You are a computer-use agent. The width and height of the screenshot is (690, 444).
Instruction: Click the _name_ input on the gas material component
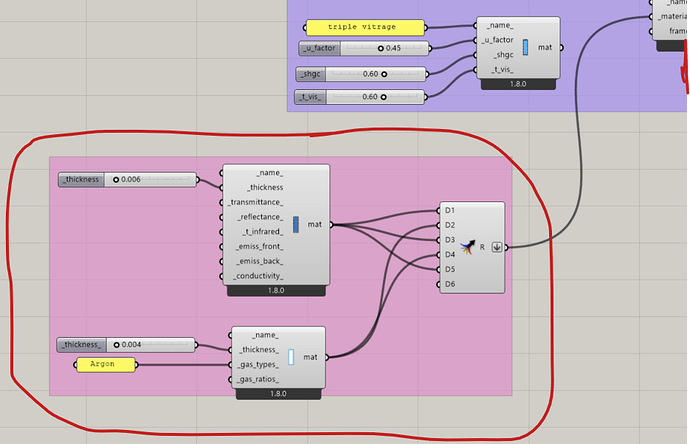[x=265, y=335]
